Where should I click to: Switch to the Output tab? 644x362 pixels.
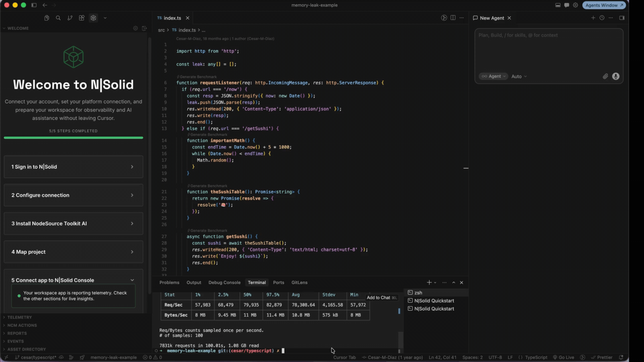point(194,283)
